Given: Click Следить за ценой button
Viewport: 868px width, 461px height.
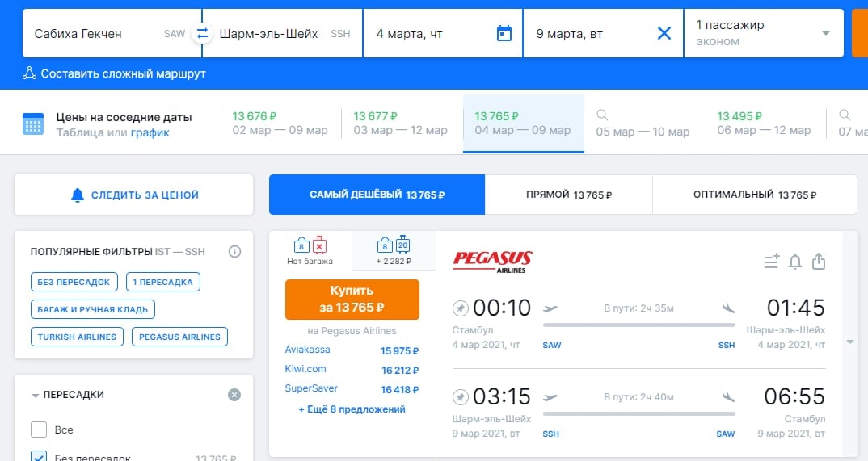Looking at the screenshot, I should (x=133, y=195).
